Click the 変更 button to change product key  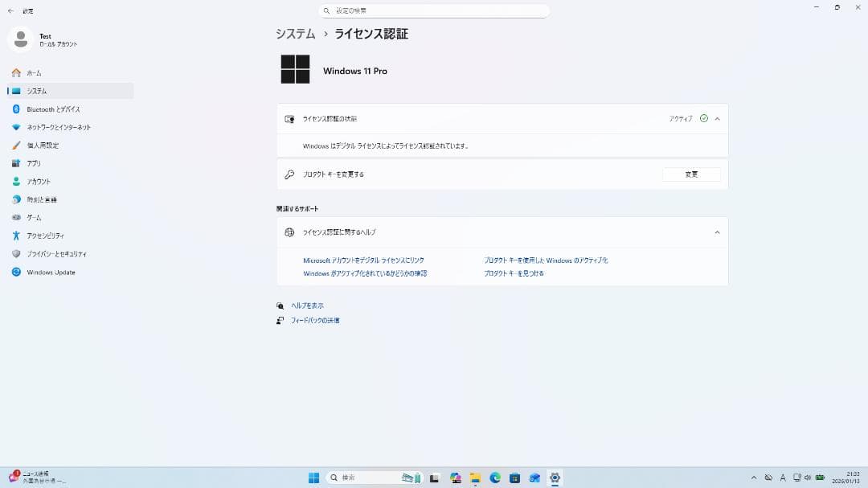tap(691, 174)
